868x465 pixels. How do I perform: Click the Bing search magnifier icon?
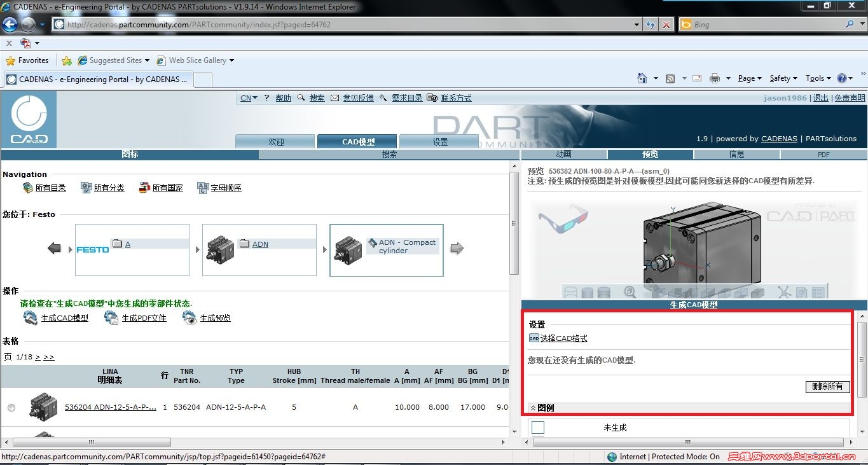pos(850,24)
